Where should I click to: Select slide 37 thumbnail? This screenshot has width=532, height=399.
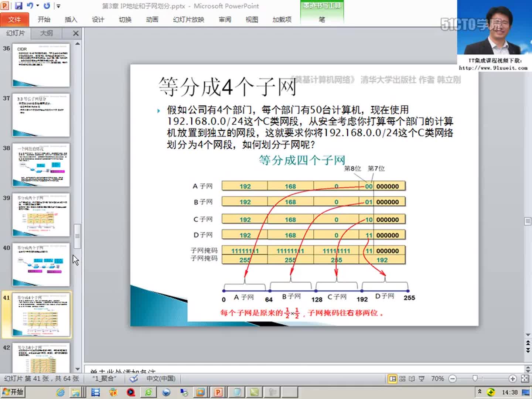click(41, 115)
